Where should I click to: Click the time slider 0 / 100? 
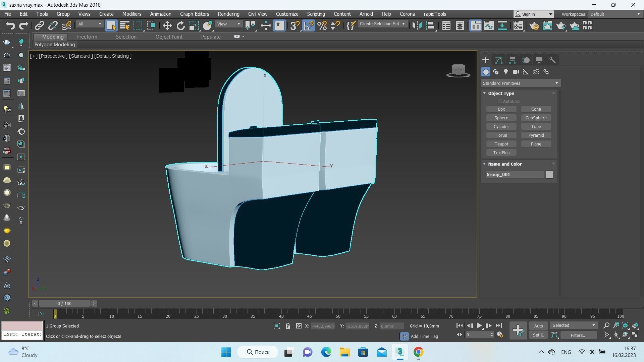click(64, 304)
